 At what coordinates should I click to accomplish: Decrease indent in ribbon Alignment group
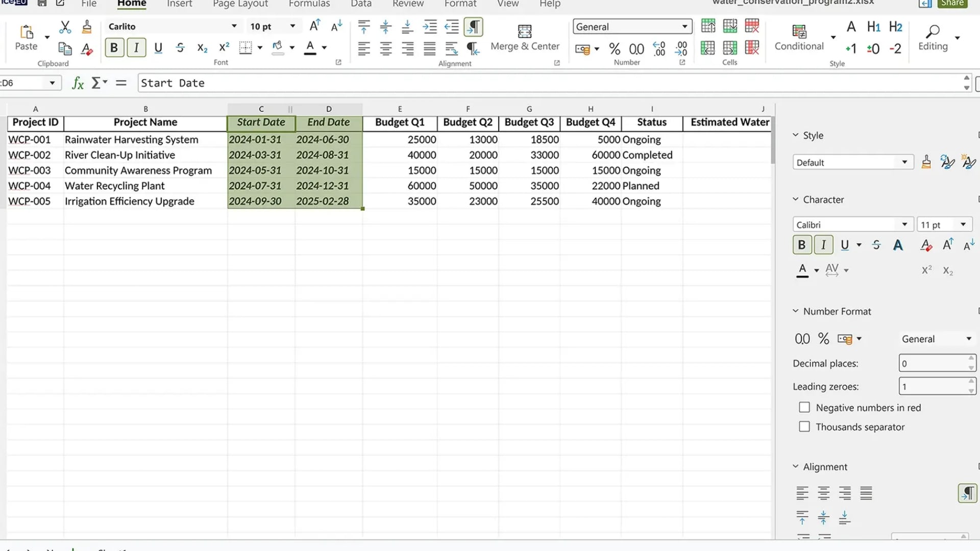pyautogui.click(x=452, y=27)
